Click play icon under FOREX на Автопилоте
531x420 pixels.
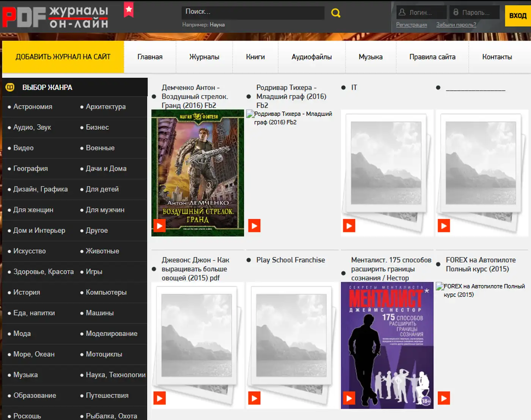click(444, 398)
